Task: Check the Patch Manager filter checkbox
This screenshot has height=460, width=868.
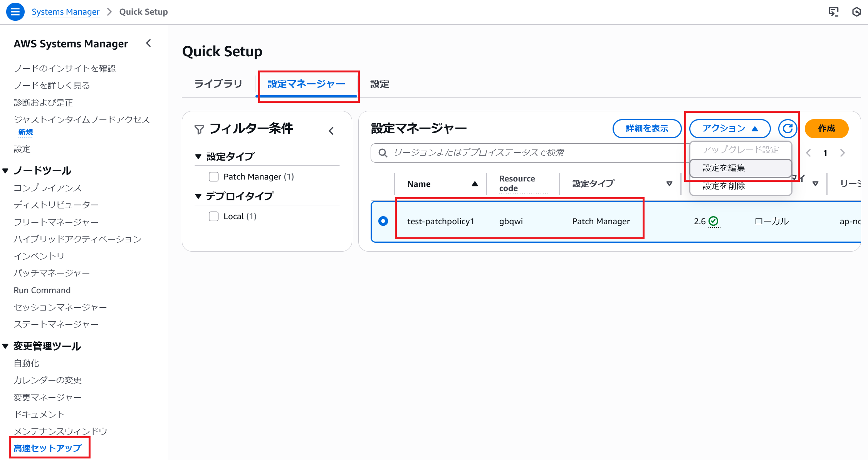Action: pos(213,176)
